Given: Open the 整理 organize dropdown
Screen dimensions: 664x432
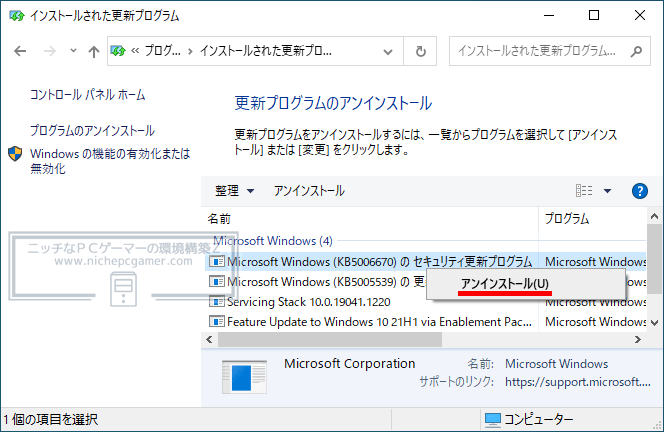Looking at the screenshot, I should point(234,191).
